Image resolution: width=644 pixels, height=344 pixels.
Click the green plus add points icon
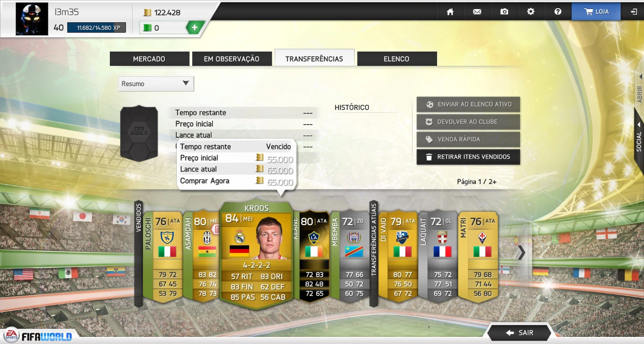(194, 27)
